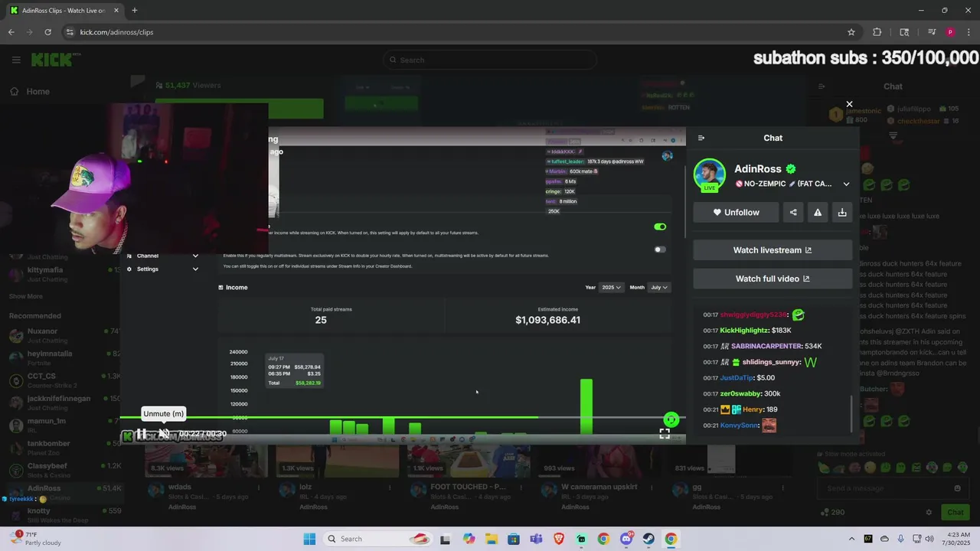This screenshot has height=551, width=980.
Task: Open the Month July dropdown in the video
Action: pos(658,288)
